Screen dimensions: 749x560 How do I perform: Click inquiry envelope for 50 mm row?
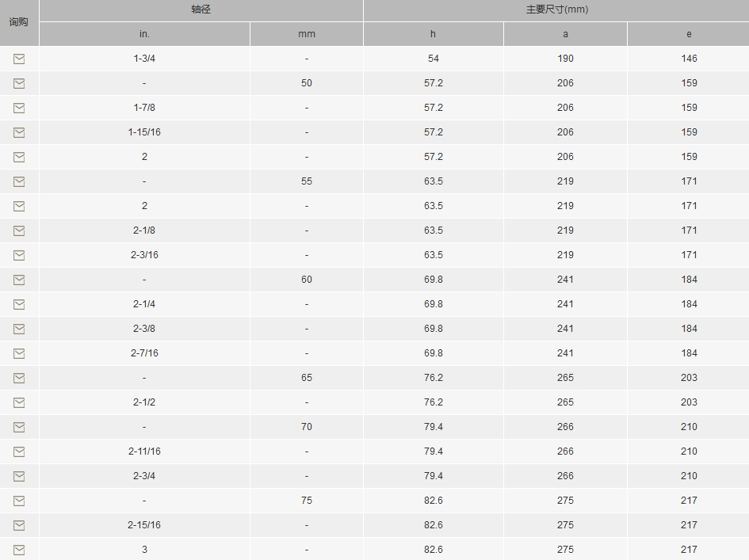19,83
